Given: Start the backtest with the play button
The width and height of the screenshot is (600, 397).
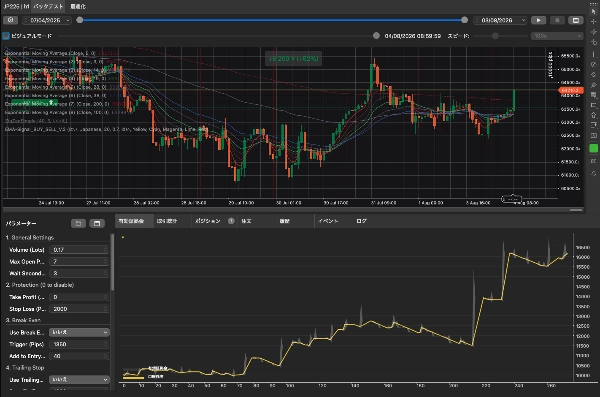Looking at the screenshot, I should [538, 20].
